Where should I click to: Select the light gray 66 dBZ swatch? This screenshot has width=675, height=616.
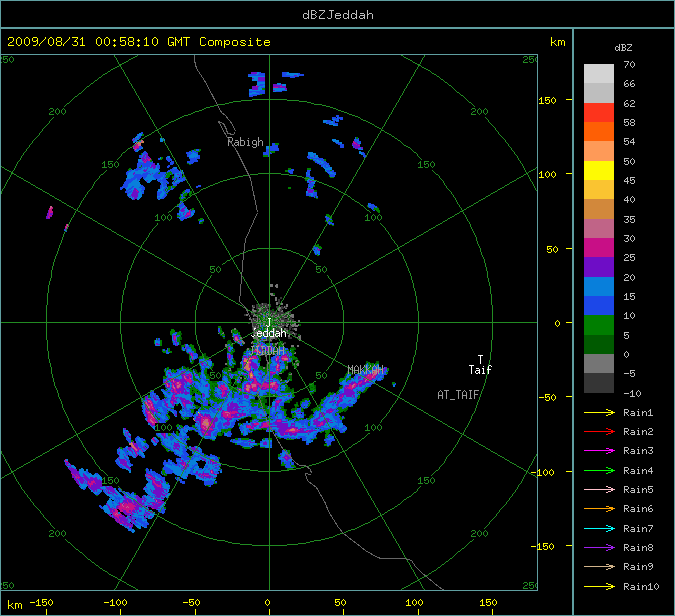[x=599, y=74]
